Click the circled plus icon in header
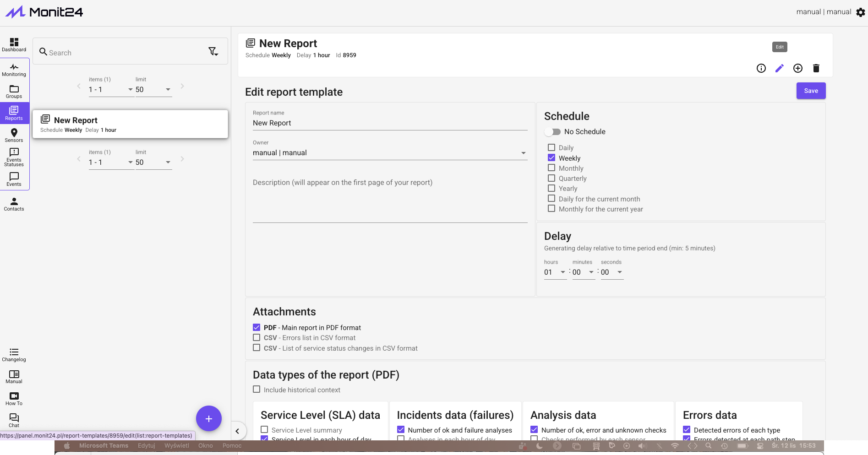The image size is (868, 455). click(x=797, y=68)
